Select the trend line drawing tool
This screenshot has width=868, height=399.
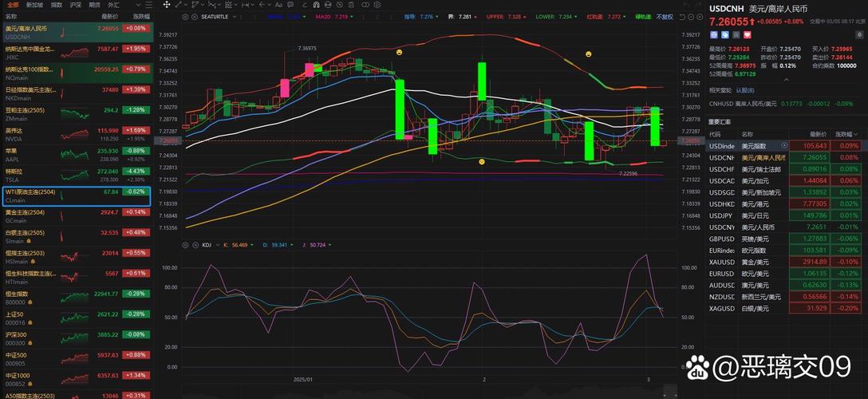coord(178,5)
